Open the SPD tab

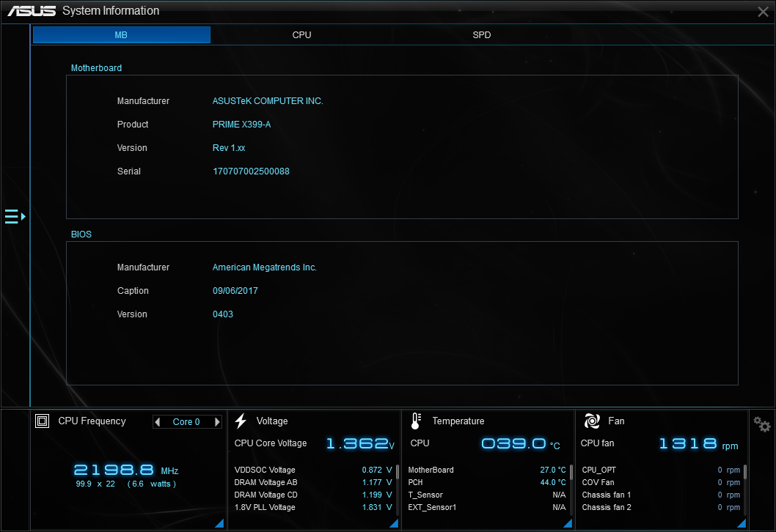click(482, 35)
